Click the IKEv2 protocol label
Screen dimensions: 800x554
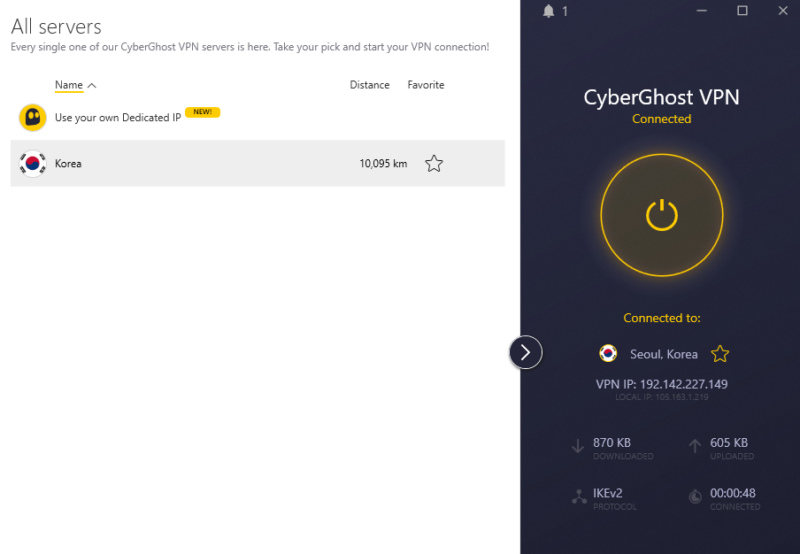click(607, 493)
